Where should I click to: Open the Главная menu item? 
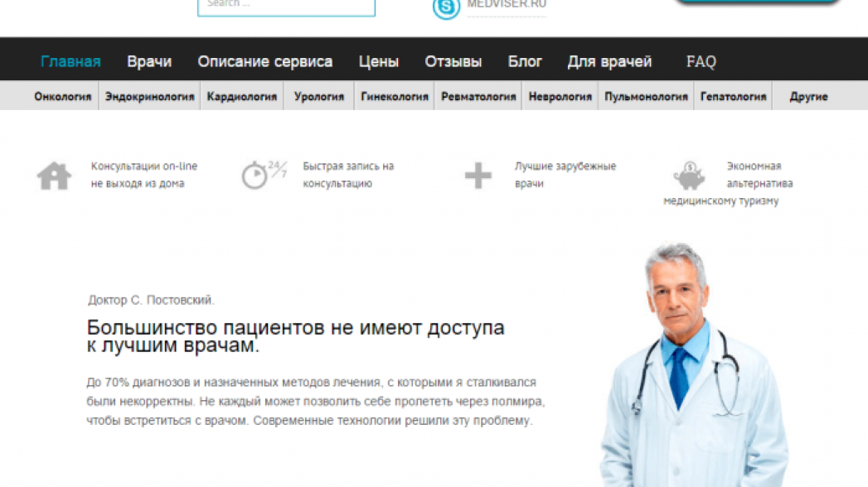pyautogui.click(x=70, y=62)
